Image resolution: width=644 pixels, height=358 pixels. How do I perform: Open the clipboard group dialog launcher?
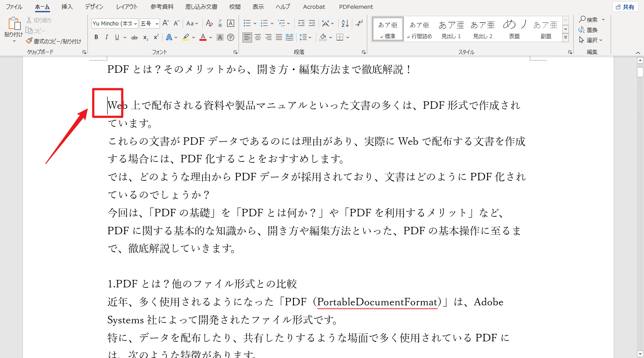84,52
